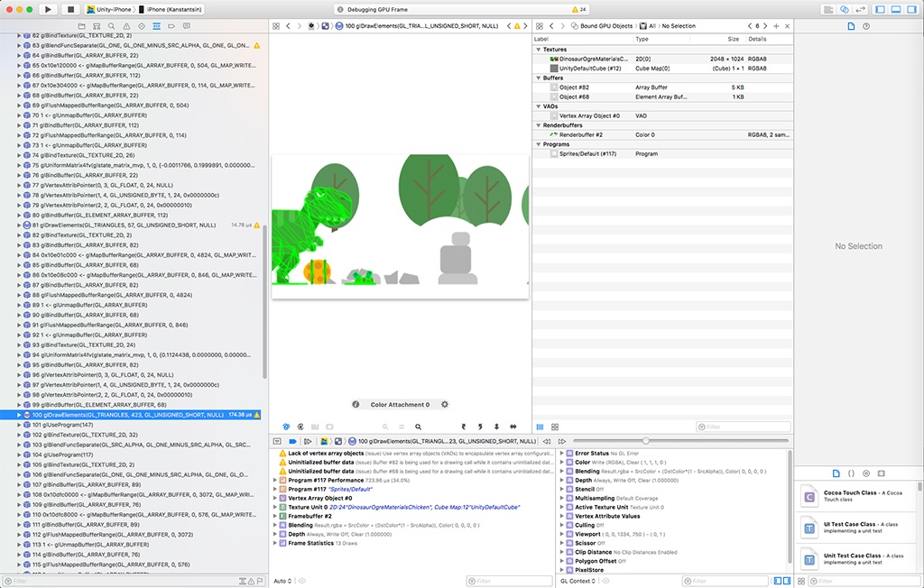The width and height of the screenshot is (924, 588).
Task: Select call 101 glUseProgram(147)
Action: click(131, 425)
